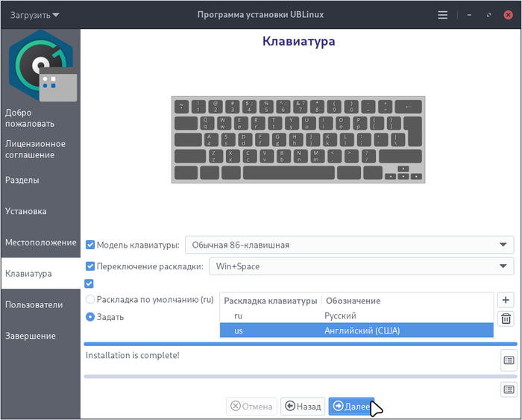Select the ru Русский layout row
The image size is (522, 420).
point(356,316)
